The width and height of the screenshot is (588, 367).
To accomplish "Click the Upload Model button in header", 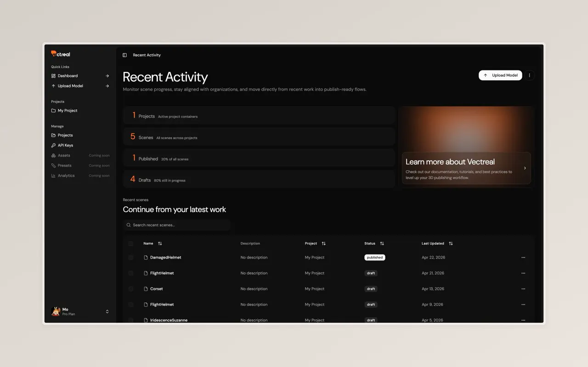I will tap(500, 75).
